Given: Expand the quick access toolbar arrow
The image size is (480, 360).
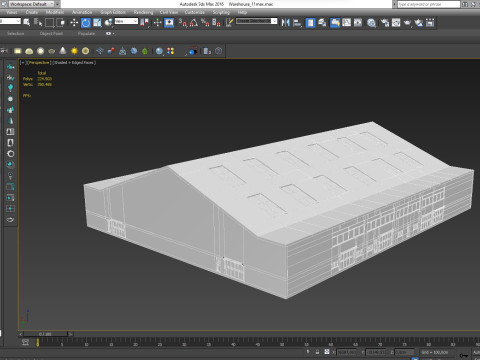Looking at the screenshot, I should coord(57,4).
